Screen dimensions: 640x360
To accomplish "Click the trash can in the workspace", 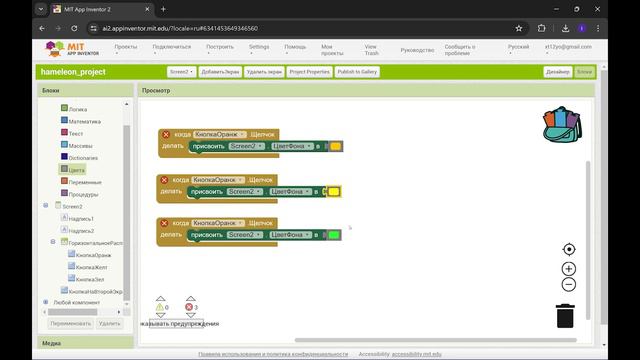I will 565,316.
